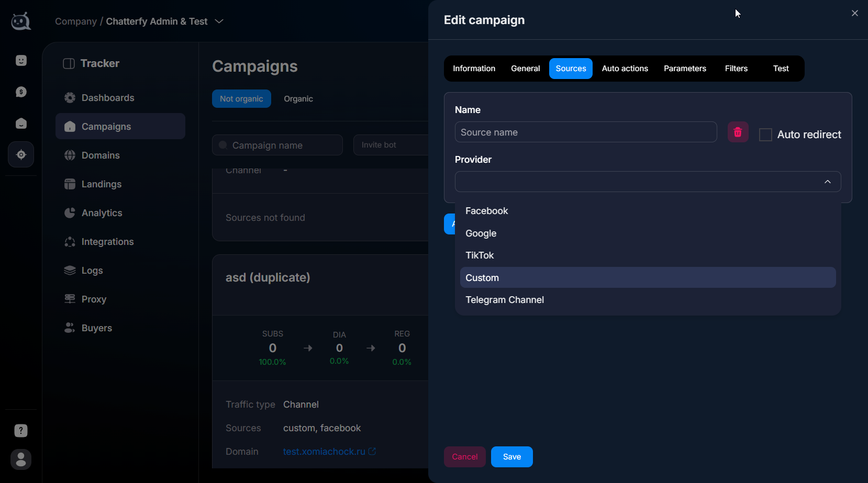Cancel editing the campaign

coord(464,457)
